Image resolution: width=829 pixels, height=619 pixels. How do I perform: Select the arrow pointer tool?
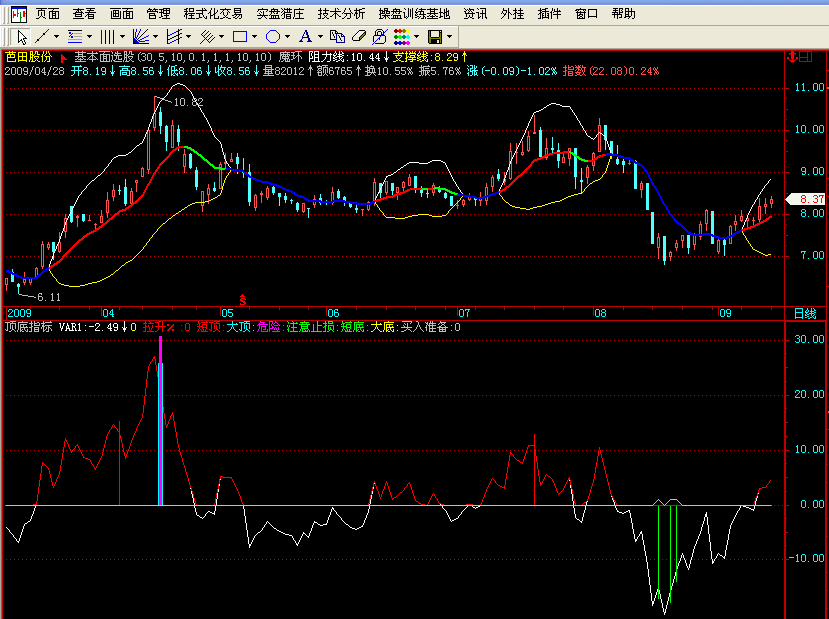[22, 37]
